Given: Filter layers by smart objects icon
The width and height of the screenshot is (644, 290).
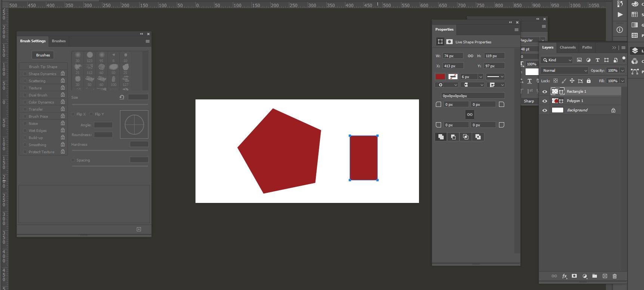Looking at the screenshot, I should point(615,60).
